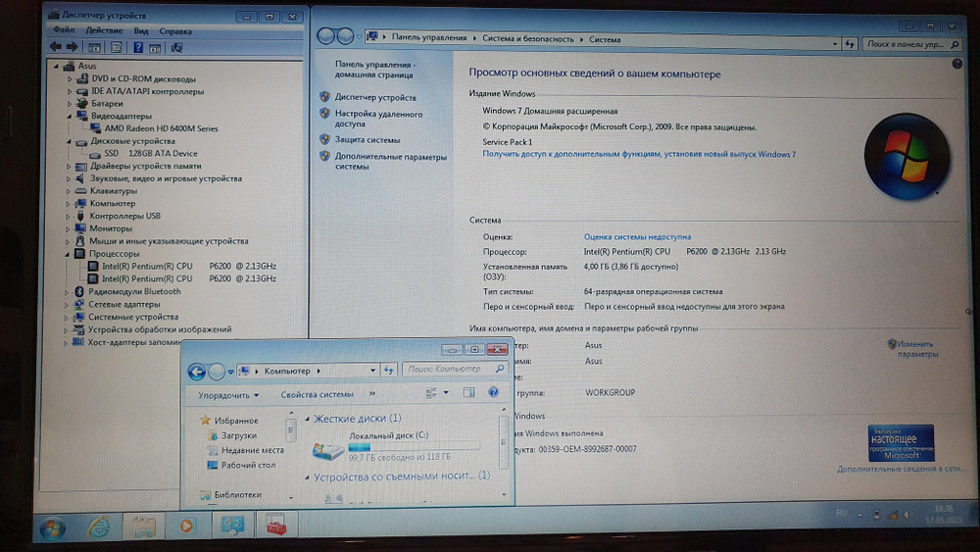Expand DVD и CD-ROM дисководы node
Image resolution: width=980 pixels, height=552 pixels.
click(70, 78)
